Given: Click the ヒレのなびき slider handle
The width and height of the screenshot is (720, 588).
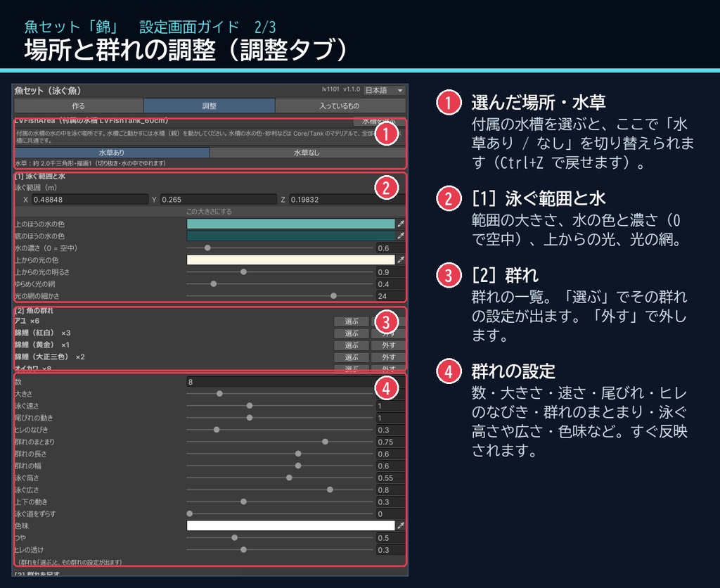Looking at the screenshot, I should point(217,430).
